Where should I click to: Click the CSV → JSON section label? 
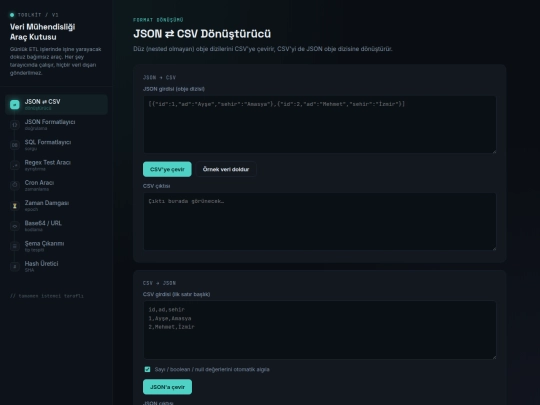pos(159,283)
